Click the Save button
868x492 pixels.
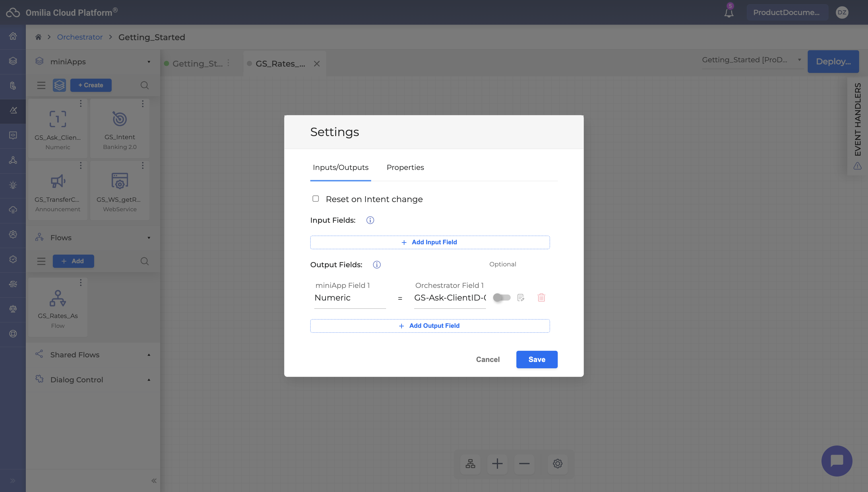536,360
